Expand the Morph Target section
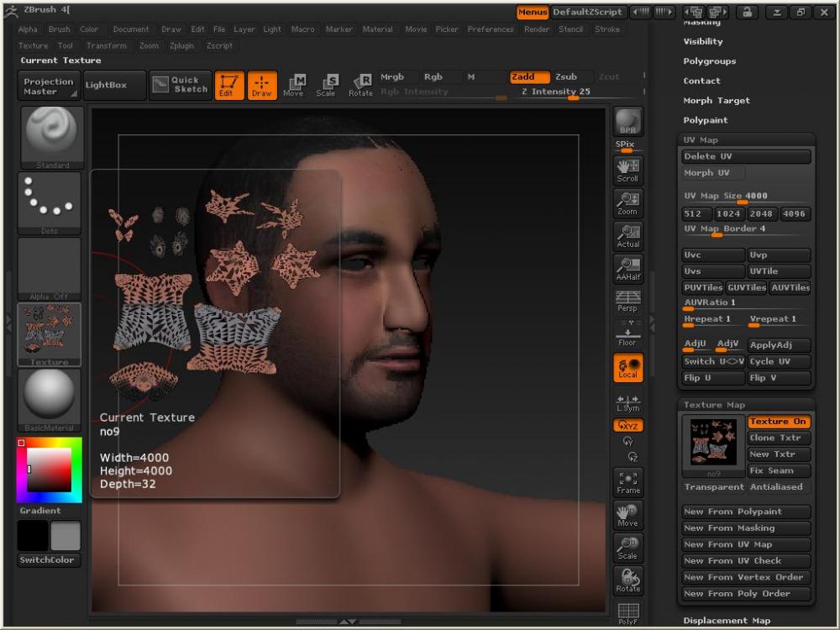 [716, 101]
